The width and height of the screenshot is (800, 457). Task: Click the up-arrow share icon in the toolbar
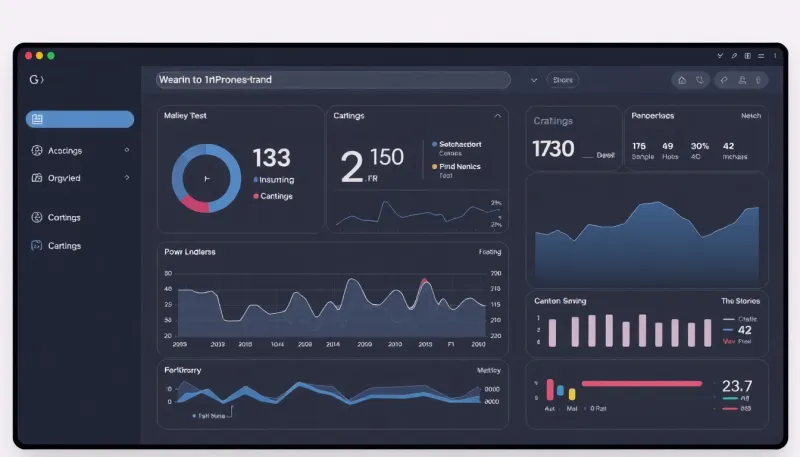tap(759, 80)
